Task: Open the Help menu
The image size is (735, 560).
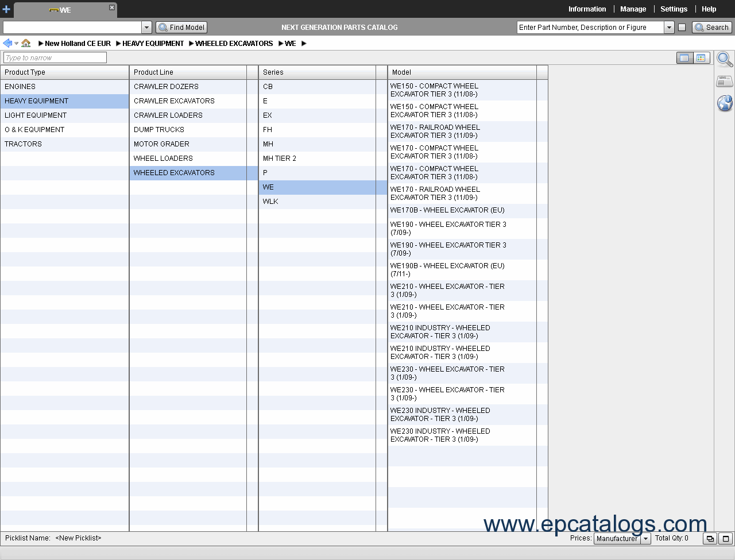Action: click(x=709, y=9)
